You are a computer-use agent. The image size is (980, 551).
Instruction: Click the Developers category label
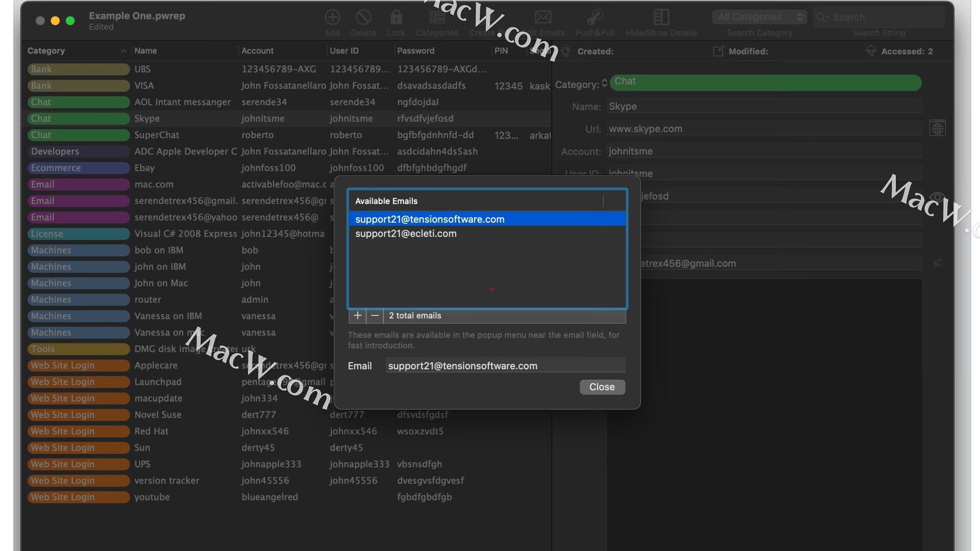[x=78, y=152]
